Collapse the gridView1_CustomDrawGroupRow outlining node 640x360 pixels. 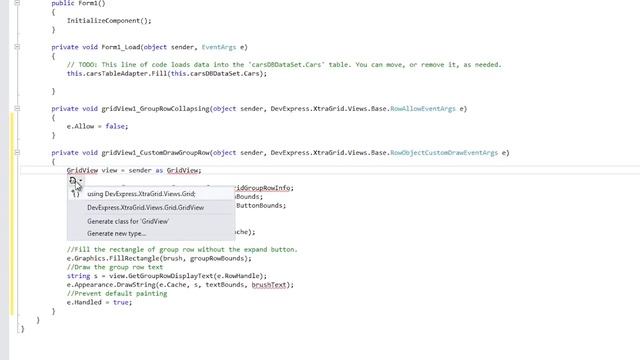pos(17,153)
